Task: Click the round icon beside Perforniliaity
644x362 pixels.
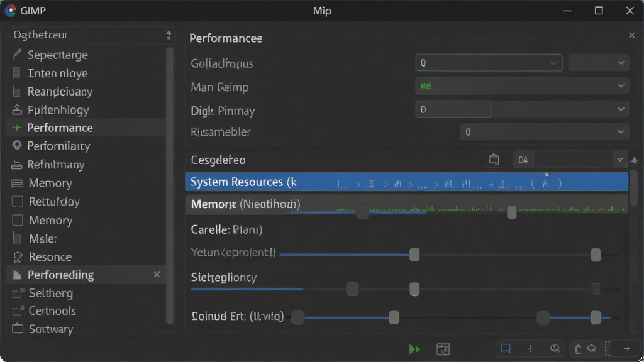Action: point(17,145)
